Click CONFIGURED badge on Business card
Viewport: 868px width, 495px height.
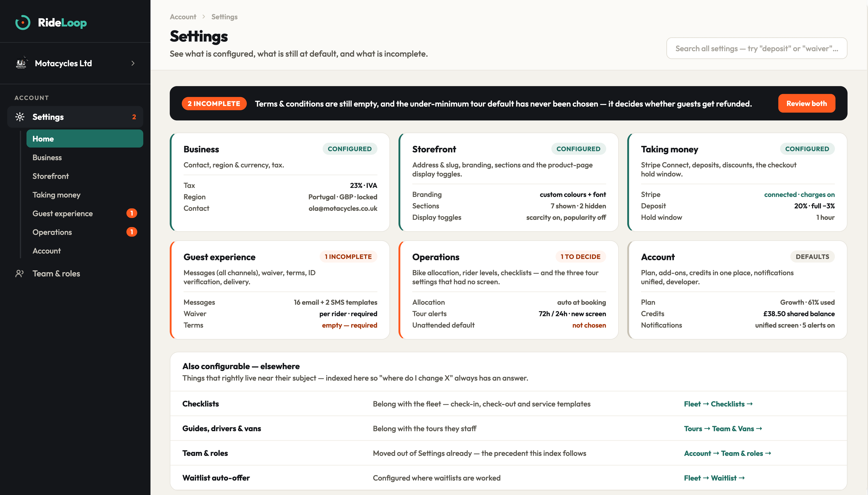pos(350,149)
